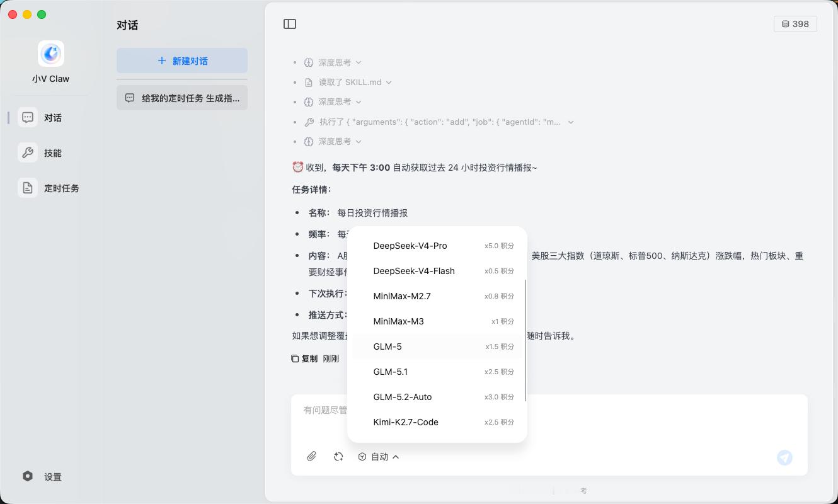The image size is (838, 504).
Task: Click the 设置 label
Action: point(53,477)
